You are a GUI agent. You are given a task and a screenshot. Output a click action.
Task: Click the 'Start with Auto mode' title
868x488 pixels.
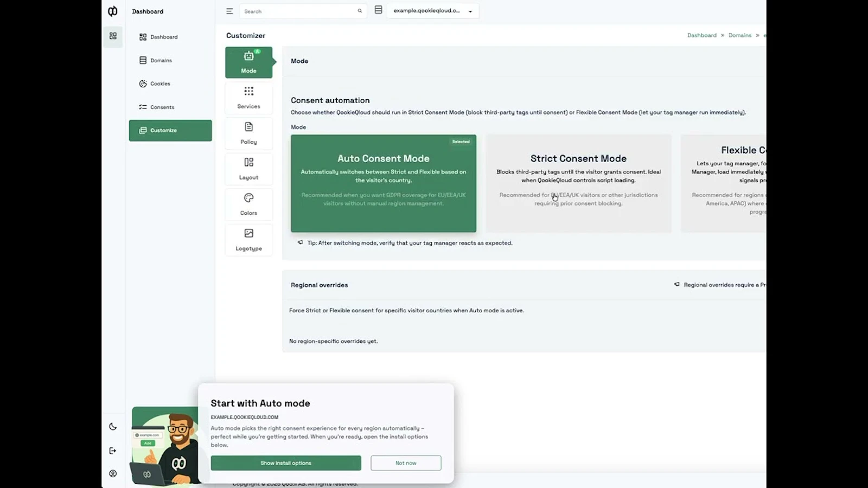point(260,403)
